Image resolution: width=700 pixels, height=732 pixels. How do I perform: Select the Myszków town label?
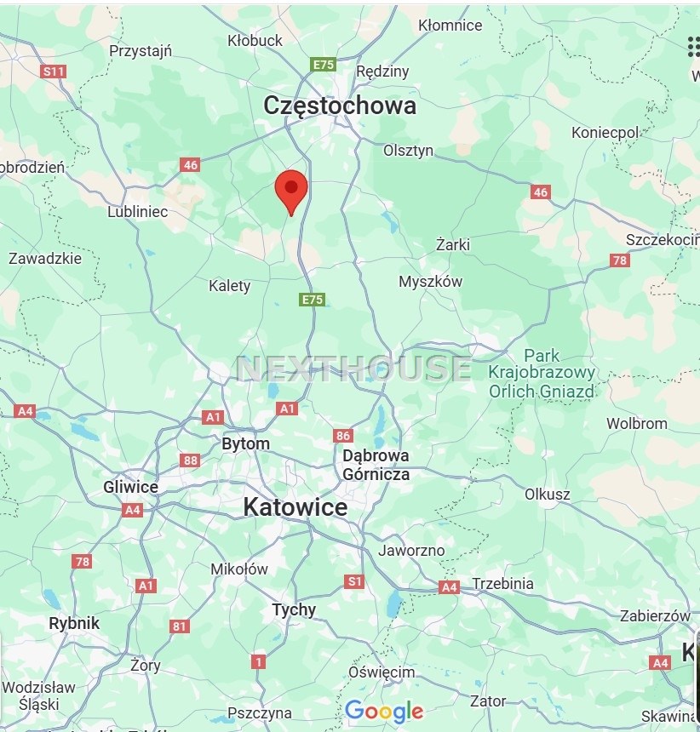[430, 282]
